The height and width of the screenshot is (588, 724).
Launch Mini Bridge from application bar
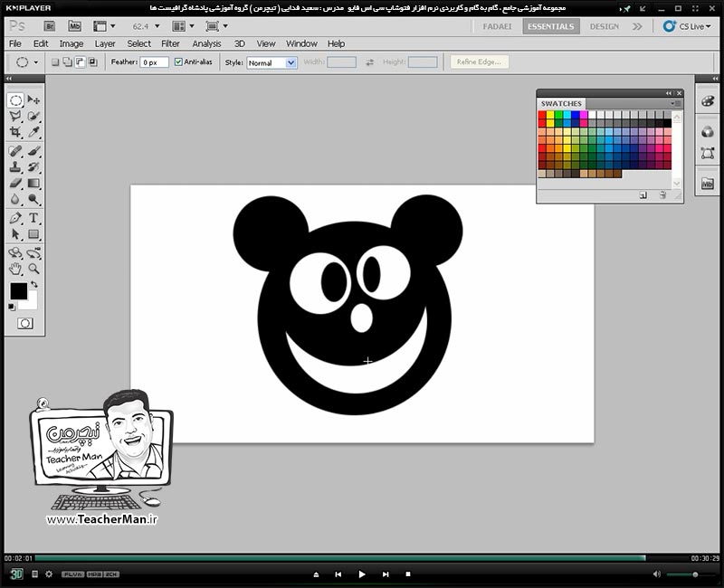(74, 26)
